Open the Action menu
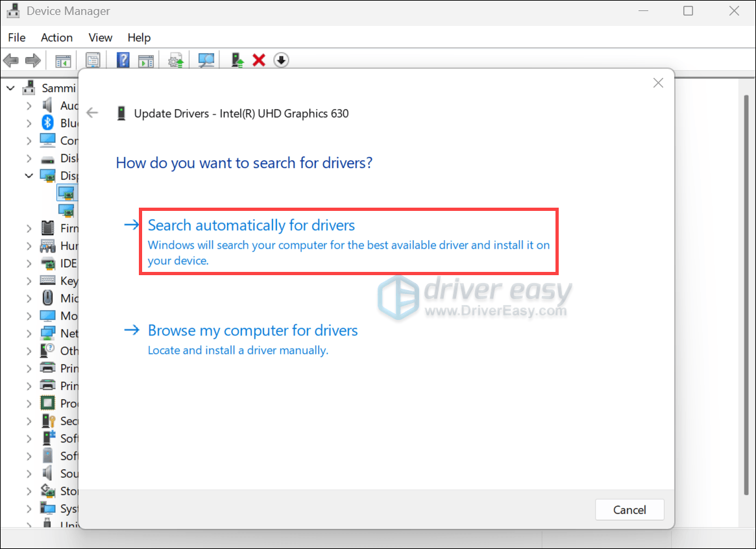 tap(56, 38)
